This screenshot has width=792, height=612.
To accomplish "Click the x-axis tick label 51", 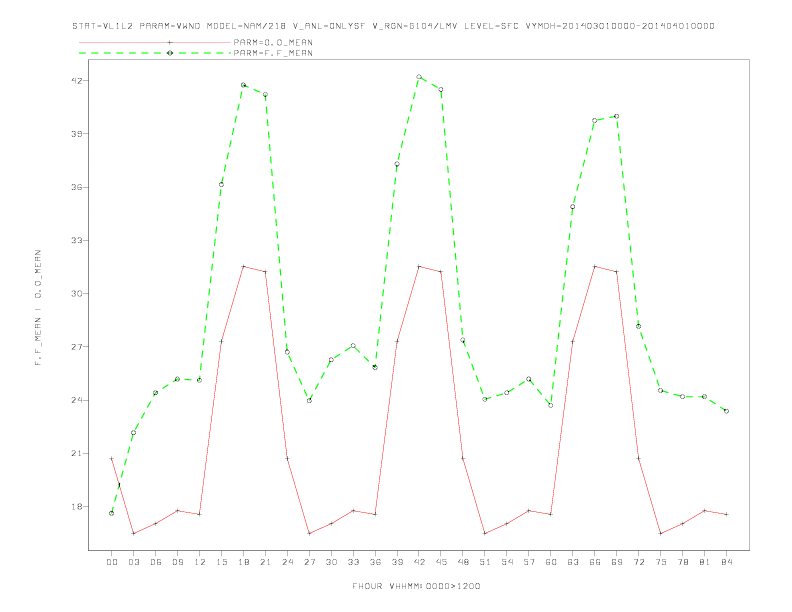I will [485, 562].
